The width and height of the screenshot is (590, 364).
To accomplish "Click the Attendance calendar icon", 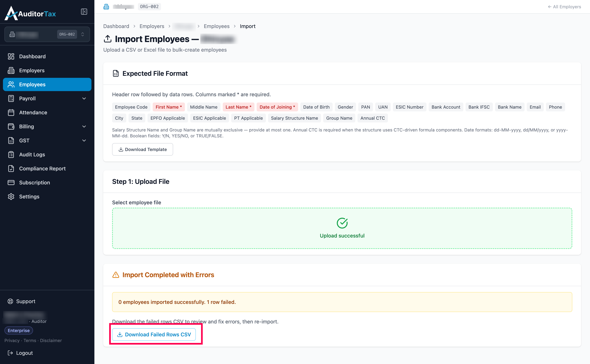I will tap(11, 112).
